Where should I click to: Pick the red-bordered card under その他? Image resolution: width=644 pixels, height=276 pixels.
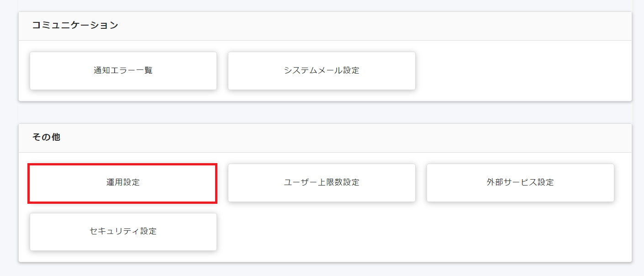[x=123, y=182]
